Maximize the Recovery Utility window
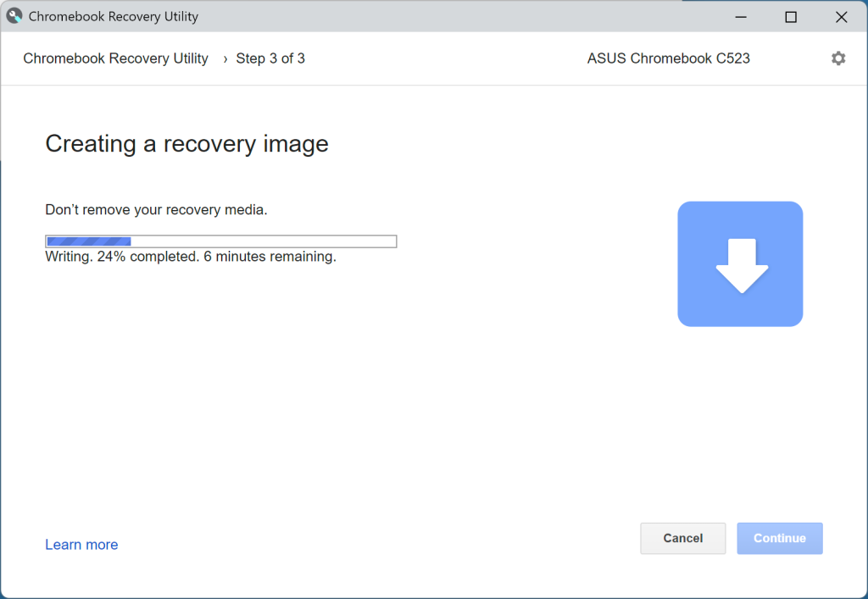This screenshot has height=599, width=868. [x=791, y=17]
